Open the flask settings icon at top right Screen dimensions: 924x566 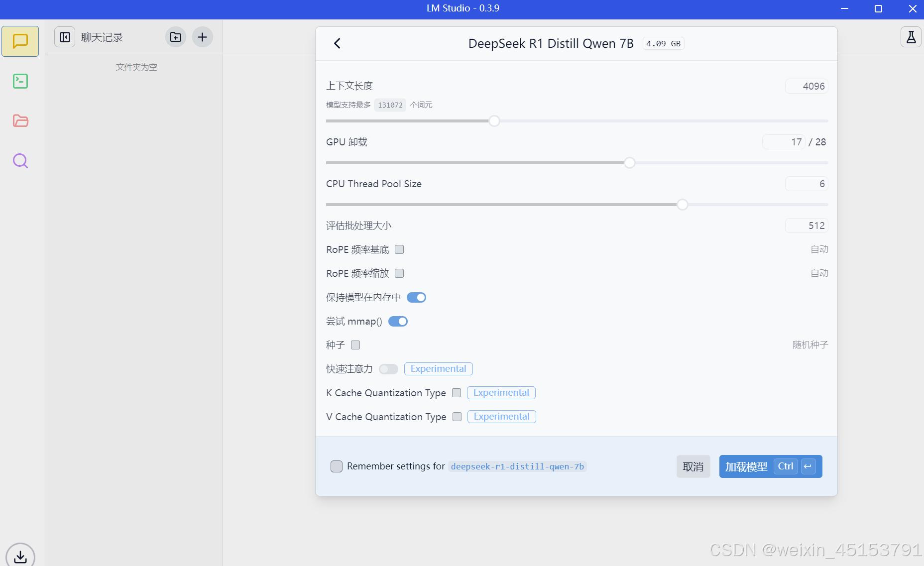911,37
